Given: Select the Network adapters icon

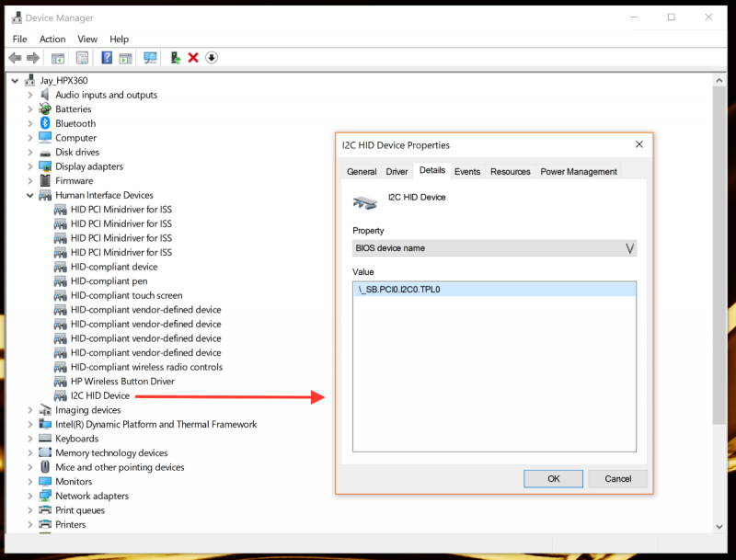Looking at the screenshot, I should click(45, 496).
